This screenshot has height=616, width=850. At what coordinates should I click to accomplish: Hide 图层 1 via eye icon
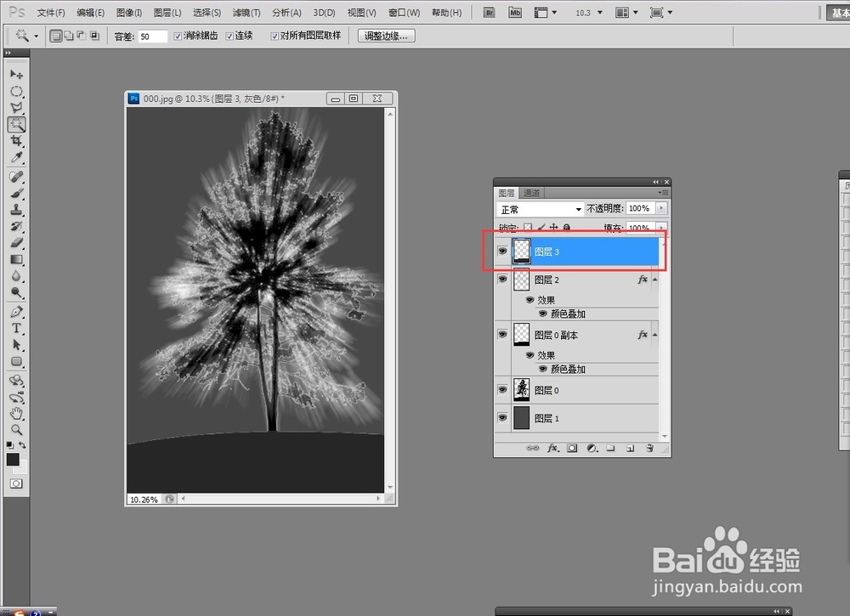[502, 418]
